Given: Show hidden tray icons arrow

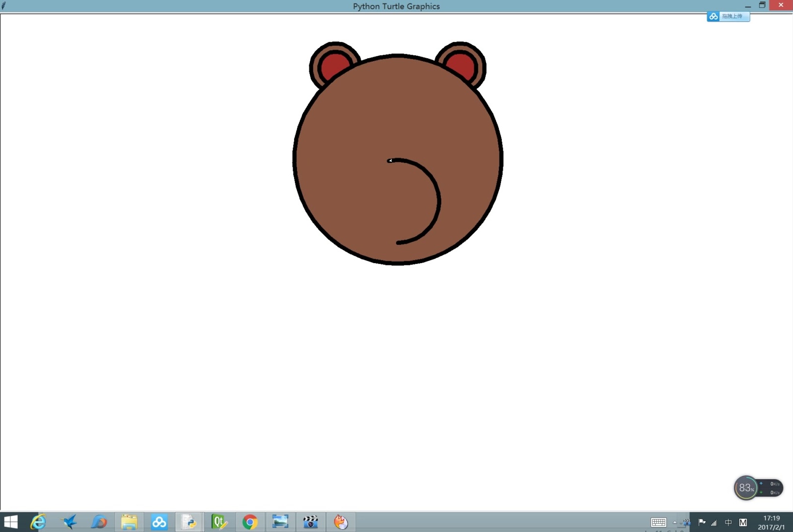Looking at the screenshot, I should 675,523.
